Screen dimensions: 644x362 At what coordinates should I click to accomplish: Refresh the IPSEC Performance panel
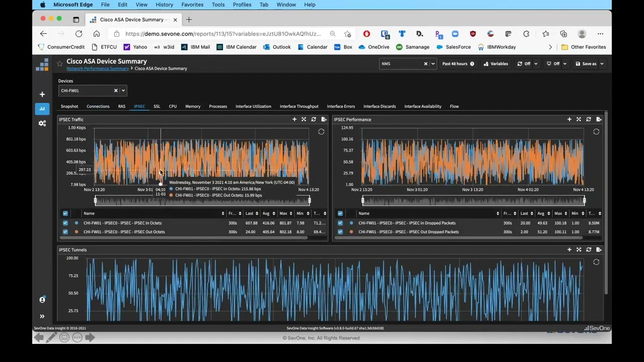coord(589,120)
